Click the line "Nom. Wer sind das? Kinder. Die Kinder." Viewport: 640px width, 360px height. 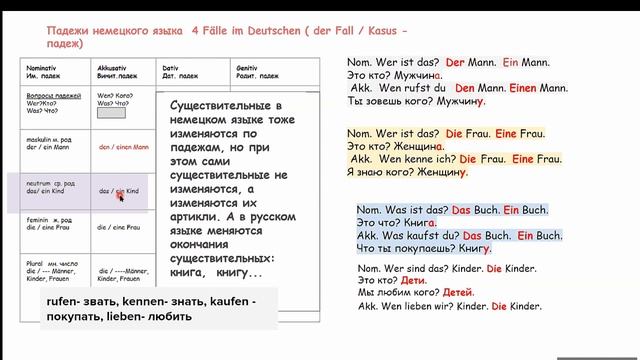447,269
